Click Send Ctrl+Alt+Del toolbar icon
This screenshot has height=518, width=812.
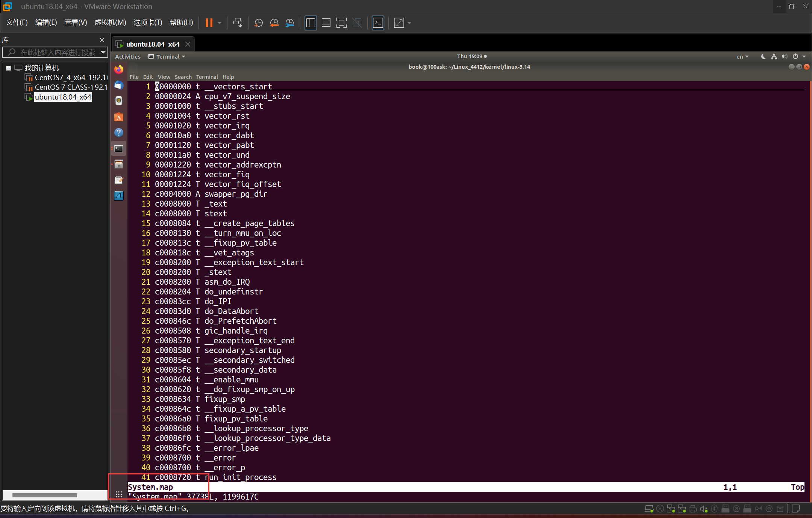point(238,23)
